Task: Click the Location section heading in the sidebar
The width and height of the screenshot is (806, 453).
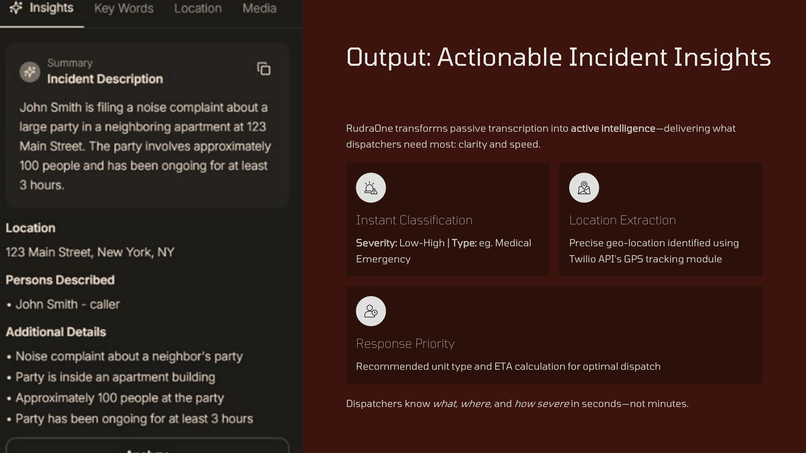Action: coord(30,228)
